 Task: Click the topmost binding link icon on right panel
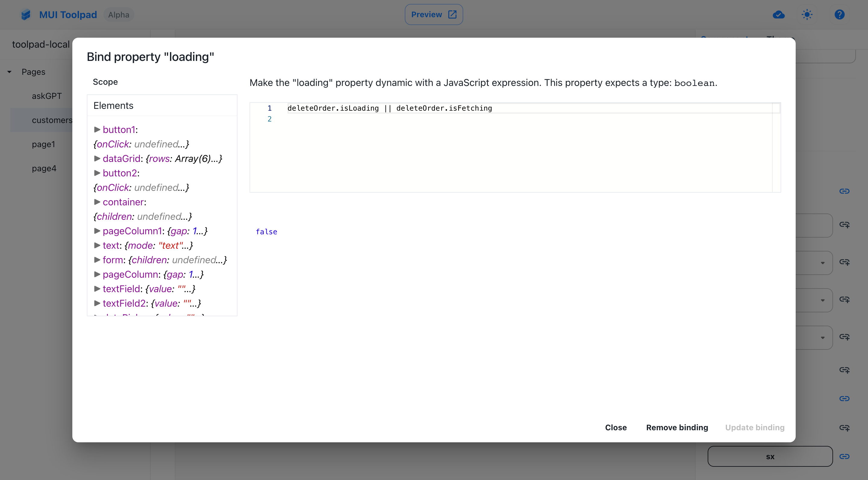[x=844, y=191]
